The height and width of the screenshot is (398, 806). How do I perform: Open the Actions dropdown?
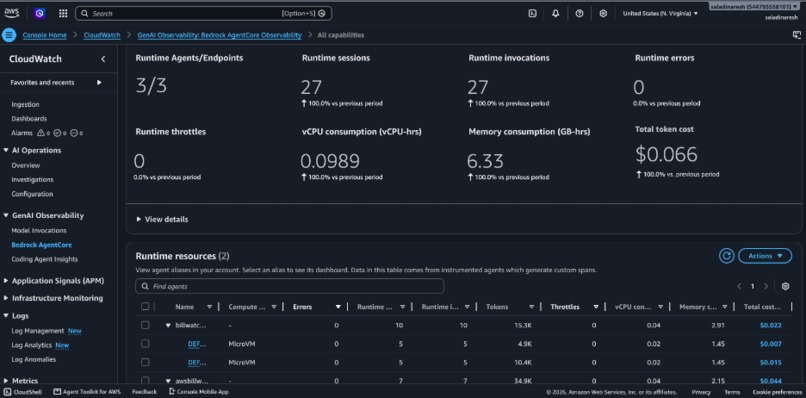click(765, 256)
